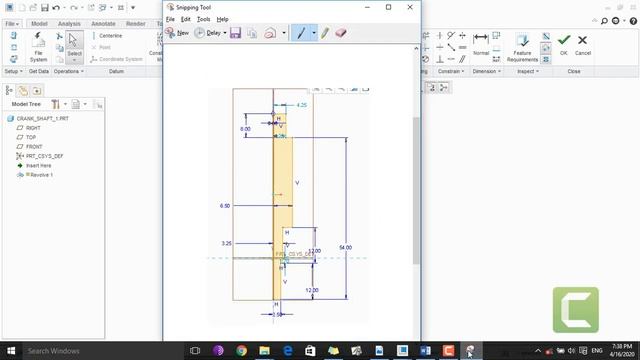Image resolution: width=640 pixels, height=360 pixels.
Task: Open File Explorer from the taskbar
Action: [x=264, y=351]
